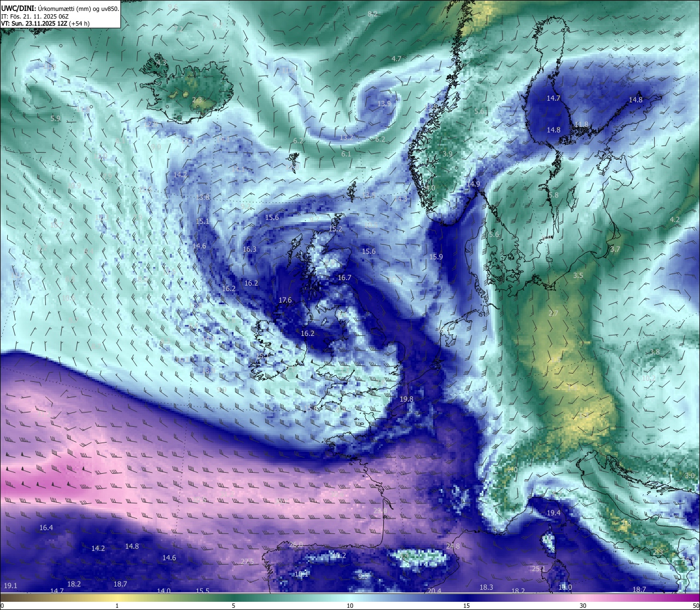
Task: Select the initialization time 'IT: Fös. 21. 11. 2025 06Z'
Action: point(34,16)
